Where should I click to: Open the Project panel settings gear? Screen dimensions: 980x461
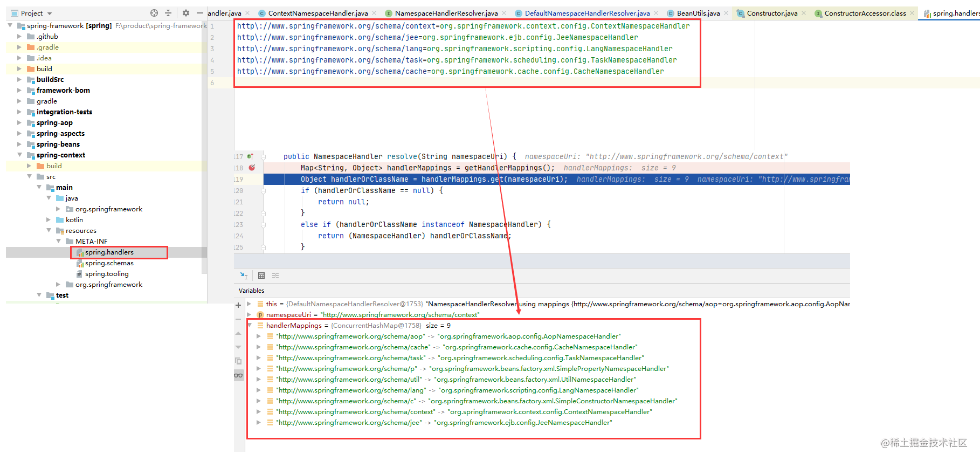[x=186, y=13]
